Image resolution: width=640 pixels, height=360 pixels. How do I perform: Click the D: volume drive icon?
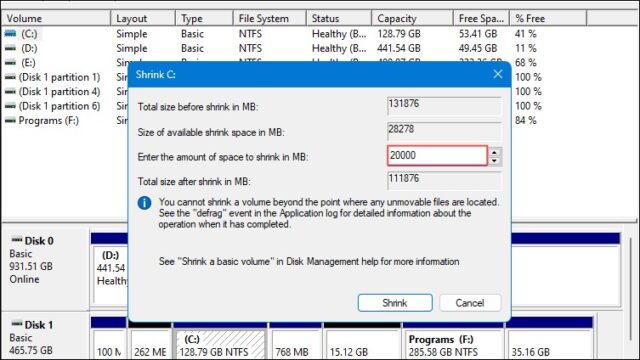[10, 48]
